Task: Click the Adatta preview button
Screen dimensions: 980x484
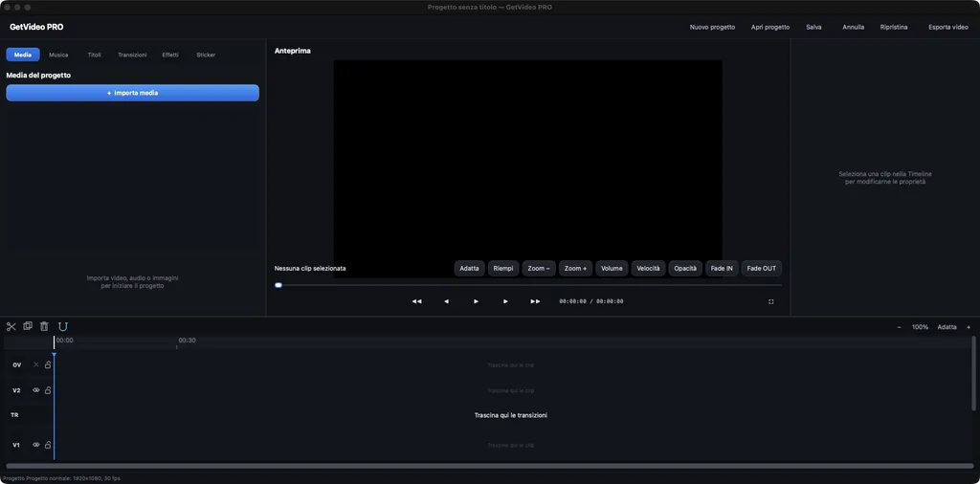Action: [469, 269]
